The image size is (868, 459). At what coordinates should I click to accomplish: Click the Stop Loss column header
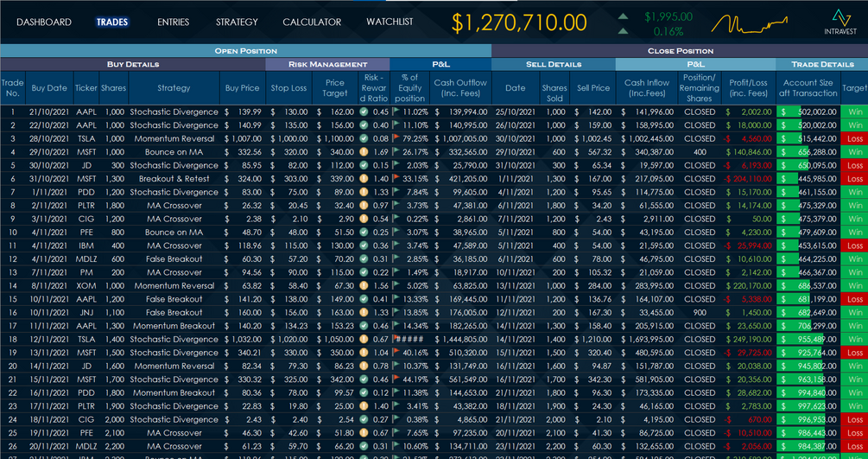(288, 87)
